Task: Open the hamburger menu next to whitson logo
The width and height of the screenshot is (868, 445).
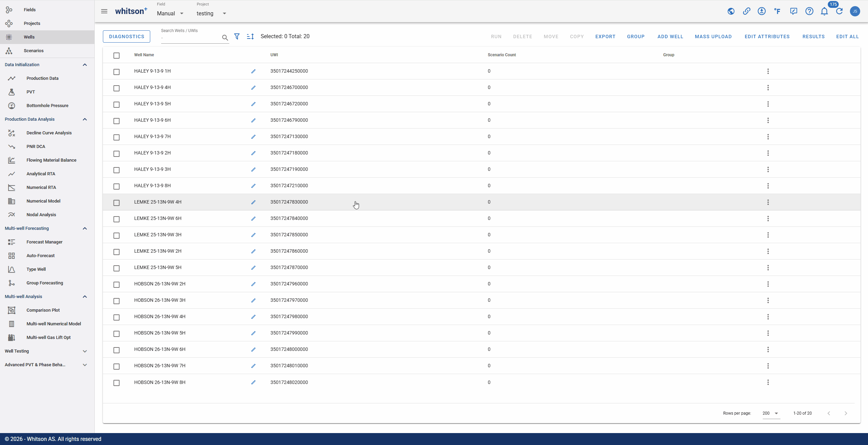Action: 104,11
